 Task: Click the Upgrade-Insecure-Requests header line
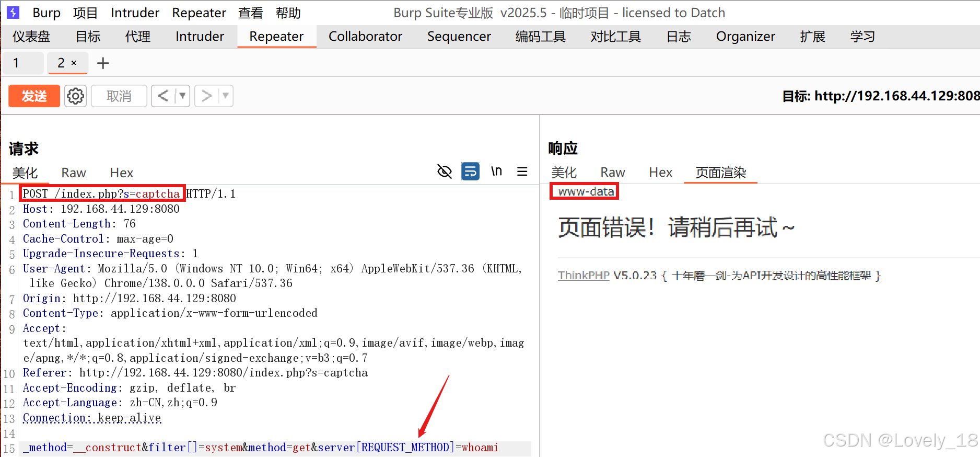tap(111, 253)
